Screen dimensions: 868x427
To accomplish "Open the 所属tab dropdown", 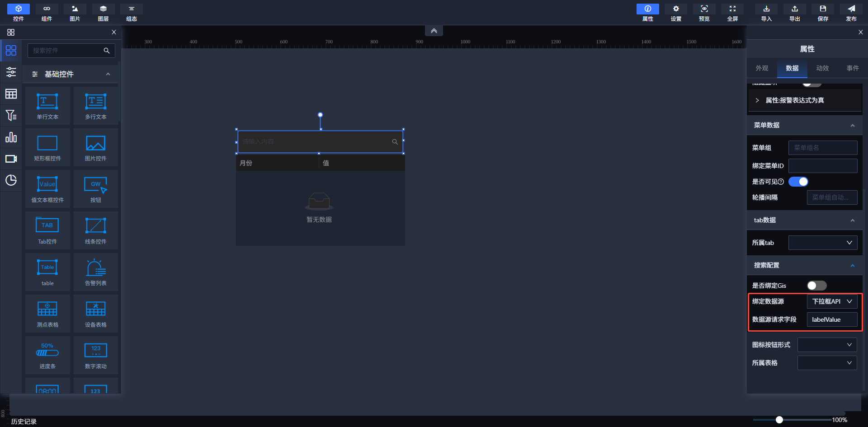I will coord(823,243).
